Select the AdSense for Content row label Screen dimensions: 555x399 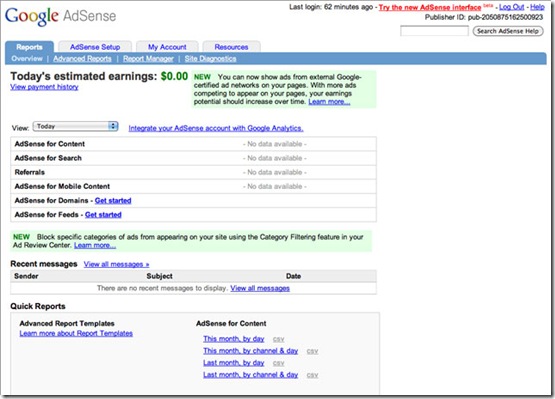50,144
